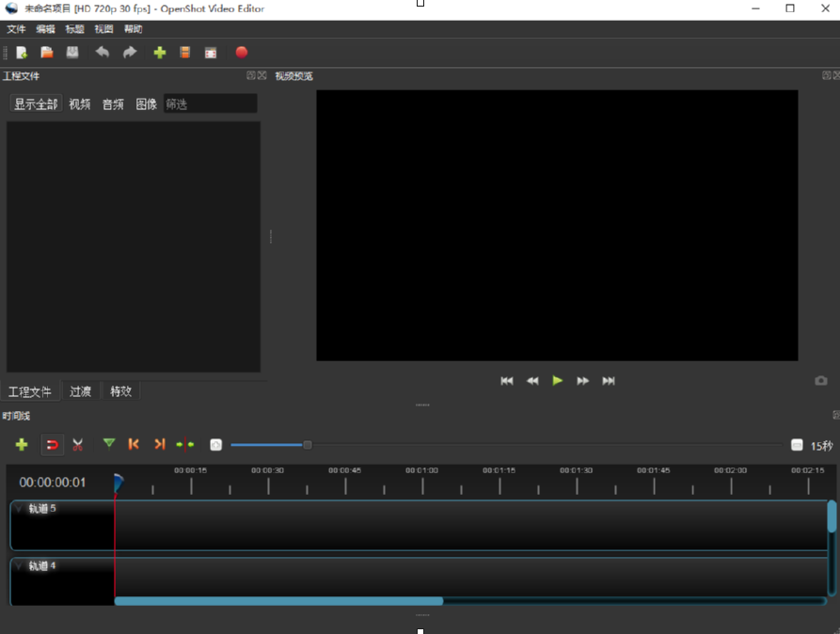
Task: Open the 文件 menu
Action: pyautogui.click(x=16, y=29)
